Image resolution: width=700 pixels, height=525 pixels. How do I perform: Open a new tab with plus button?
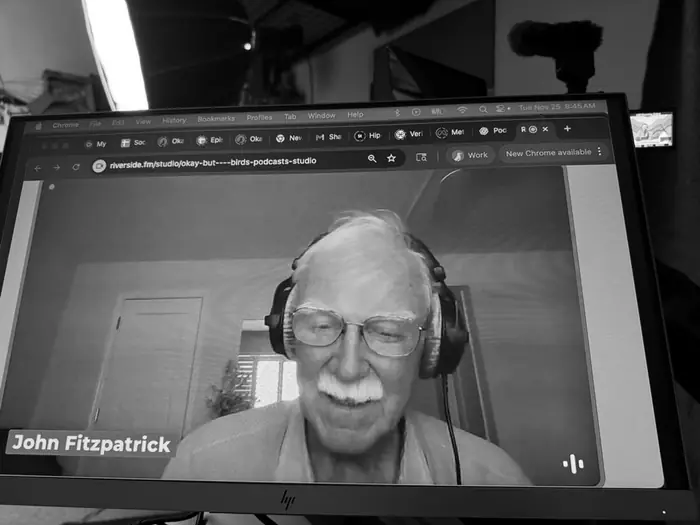pyautogui.click(x=567, y=129)
